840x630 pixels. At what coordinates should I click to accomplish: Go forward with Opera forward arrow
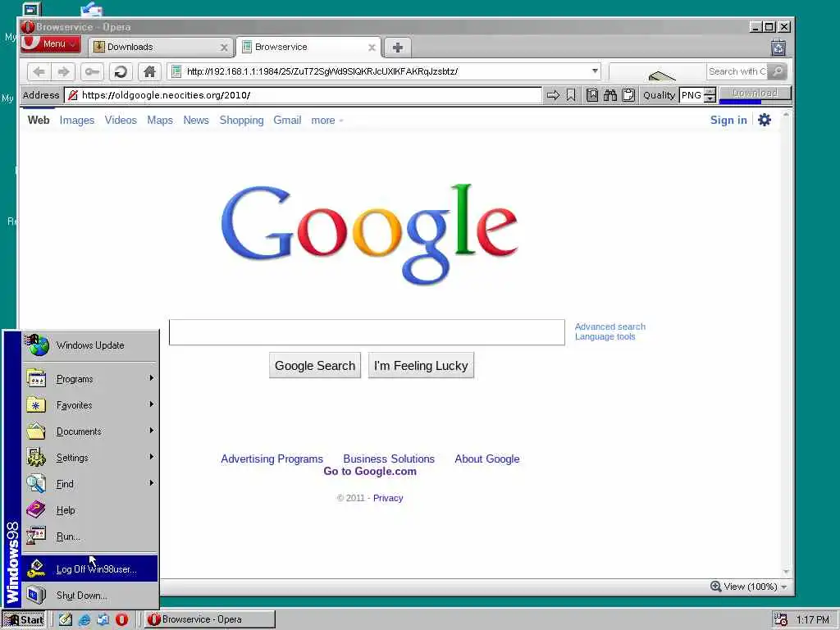point(63,71)
